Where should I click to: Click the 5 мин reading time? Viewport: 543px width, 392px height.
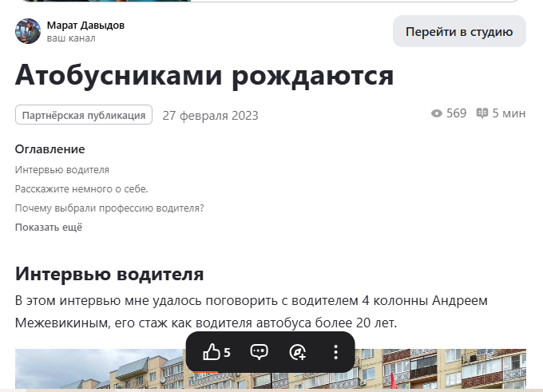tap(509, 113)
